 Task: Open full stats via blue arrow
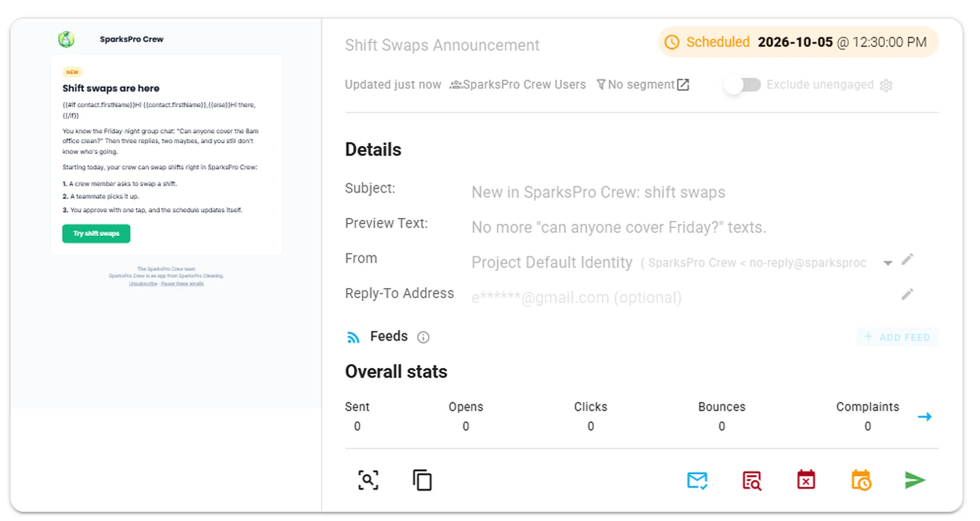pos(925,417)
